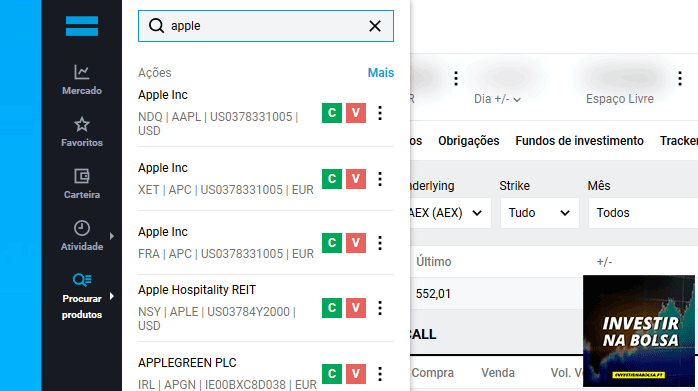Screen dimensions: 698x391
Task: Select Apple Inc FRA result title
Action: [x=163, y=232]
